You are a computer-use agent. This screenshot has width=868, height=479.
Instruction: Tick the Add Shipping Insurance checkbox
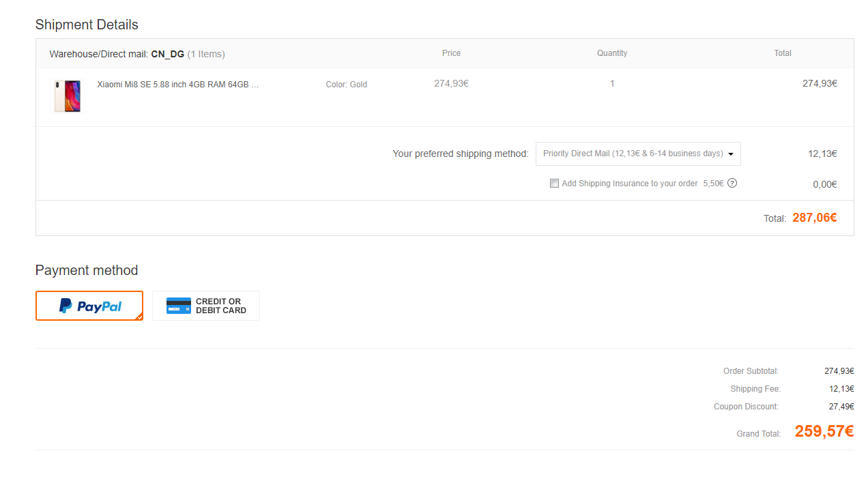click(555, 184)
